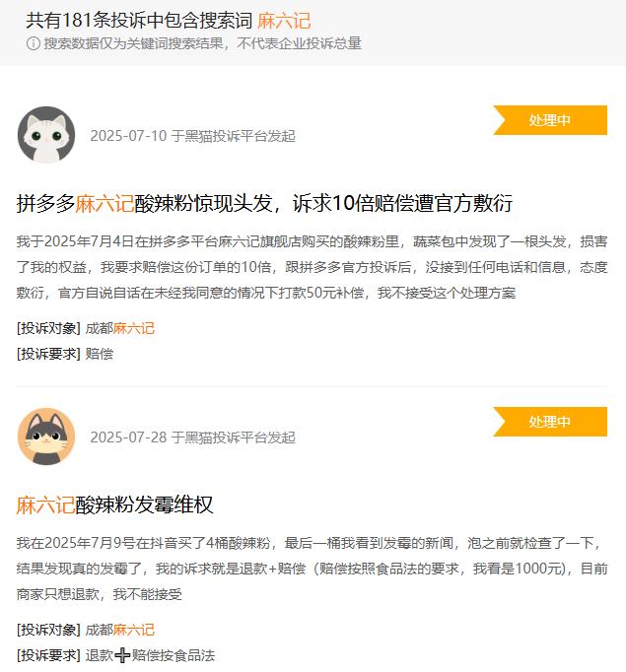626x672 pixels.
Task: Click the first complaint's description paragraph
Action: coord(312,267)
